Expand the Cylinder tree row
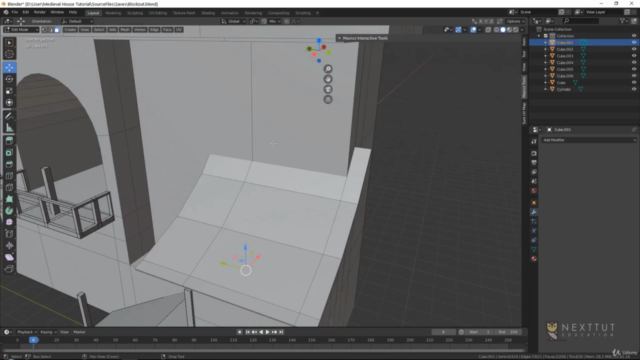 pyautogui.click(x=546, y=89)
